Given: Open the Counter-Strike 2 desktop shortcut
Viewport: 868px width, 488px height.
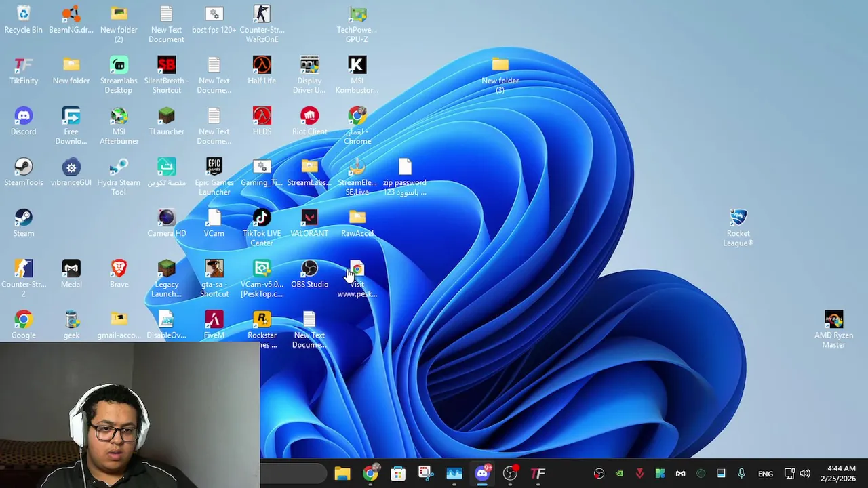Looking at the screenshot, I should click(24, 279).
